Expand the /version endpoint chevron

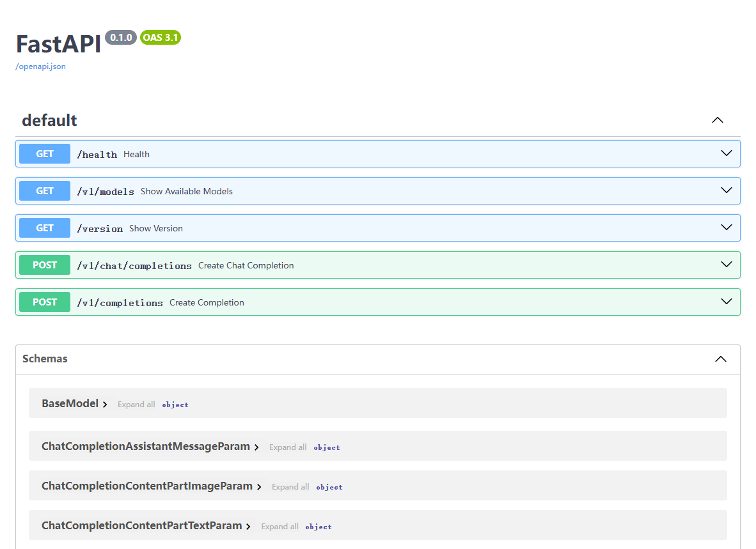(x=726, y=228)
